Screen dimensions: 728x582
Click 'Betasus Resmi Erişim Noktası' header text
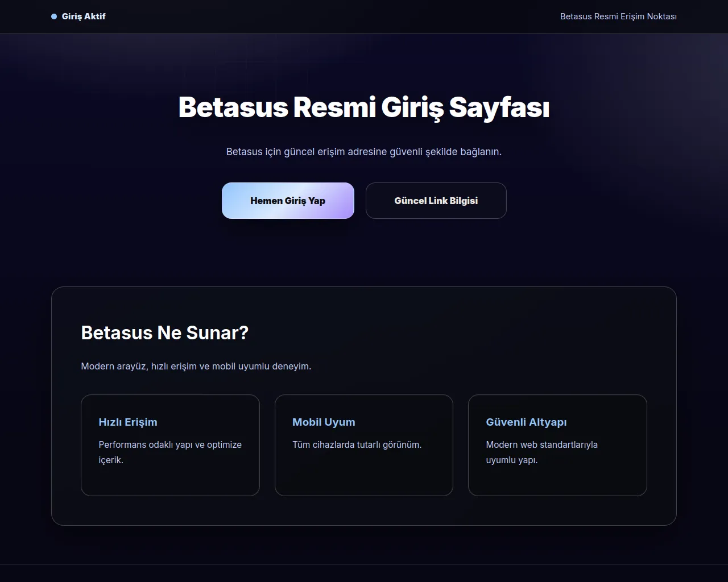(x=618, y=16)
